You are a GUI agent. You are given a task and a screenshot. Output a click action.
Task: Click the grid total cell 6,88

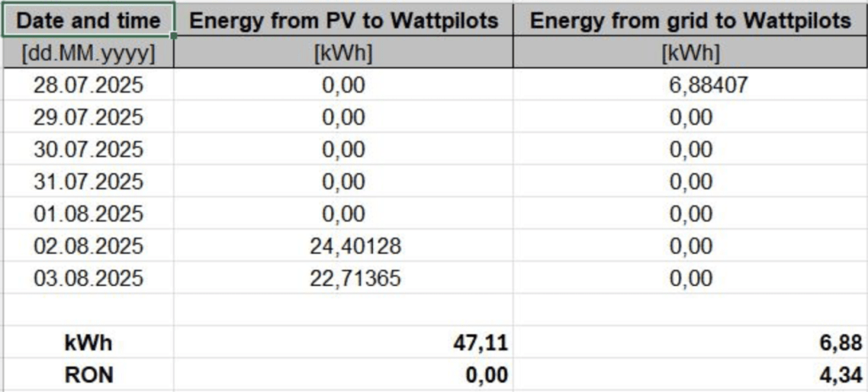pos(841,343)
